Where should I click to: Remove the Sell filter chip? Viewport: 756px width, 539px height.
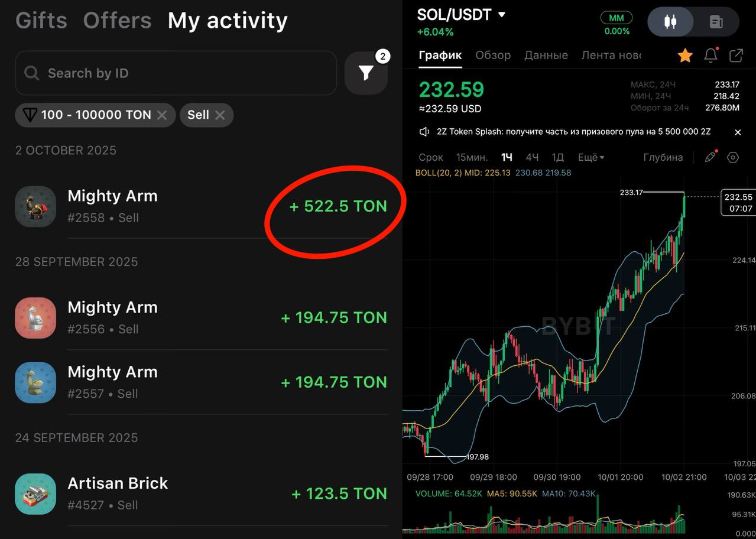pyautogui.click(x=220, y=115)
